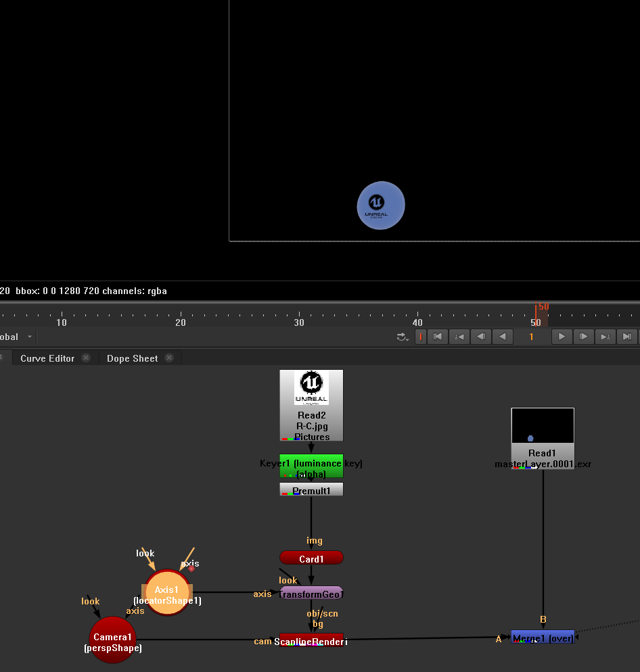Switch to the Dope Sheet tab
This screenshot has height=672, width=640.
click(x=132, y=358)
